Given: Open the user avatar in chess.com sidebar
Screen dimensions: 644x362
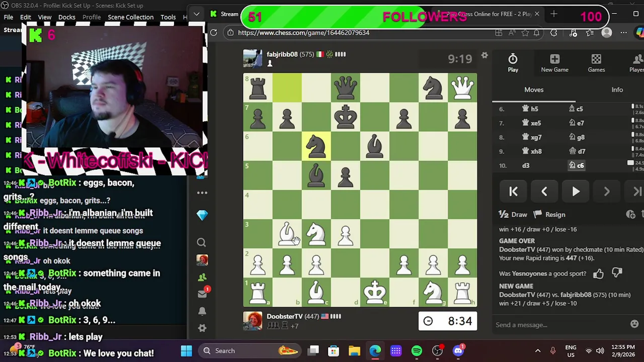Looking at the screenshot, I should click(x=202, y=260).
